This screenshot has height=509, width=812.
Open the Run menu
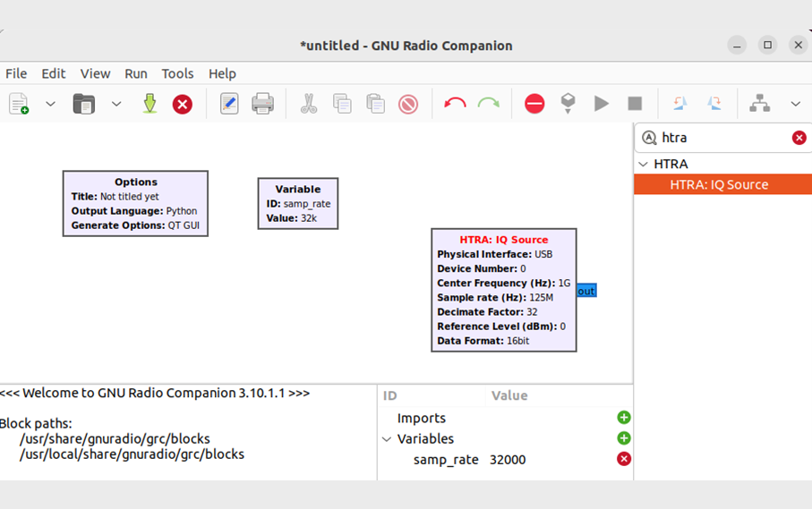point(136,73)
